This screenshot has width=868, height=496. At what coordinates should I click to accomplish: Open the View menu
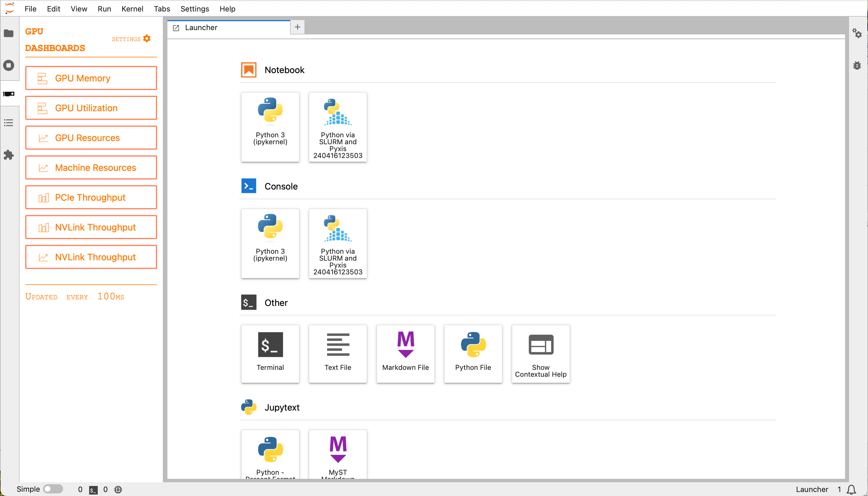pyautogui.click(x=79, y=9)
